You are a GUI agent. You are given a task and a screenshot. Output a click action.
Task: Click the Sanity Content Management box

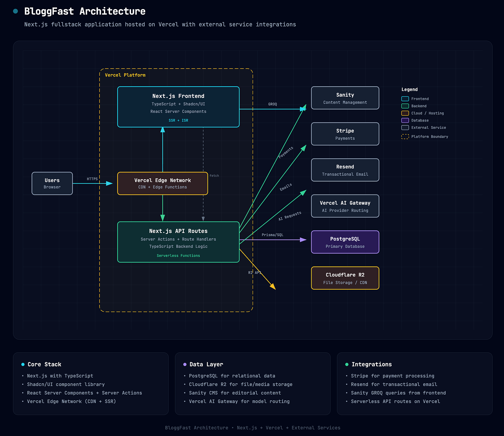(345, 98)
